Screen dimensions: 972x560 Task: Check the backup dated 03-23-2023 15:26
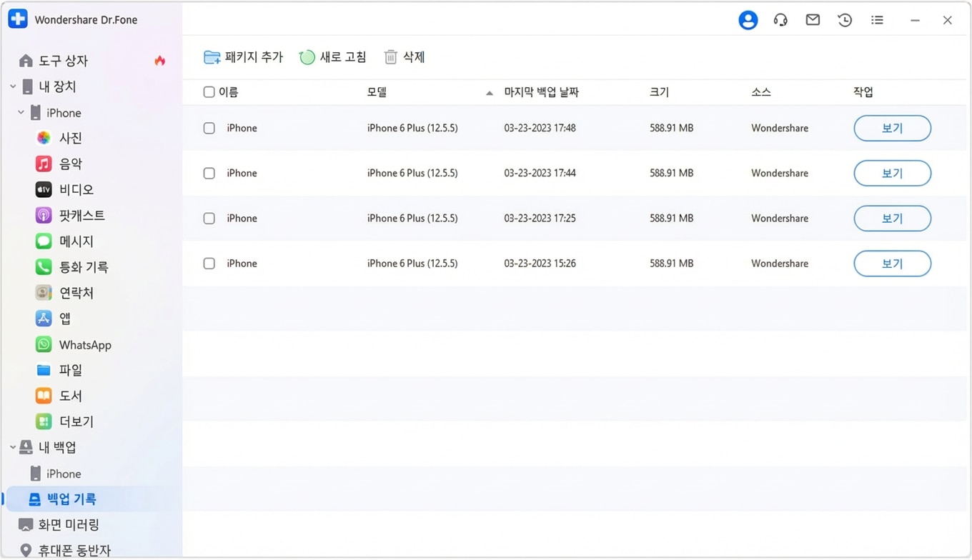[x=209, y=264]
